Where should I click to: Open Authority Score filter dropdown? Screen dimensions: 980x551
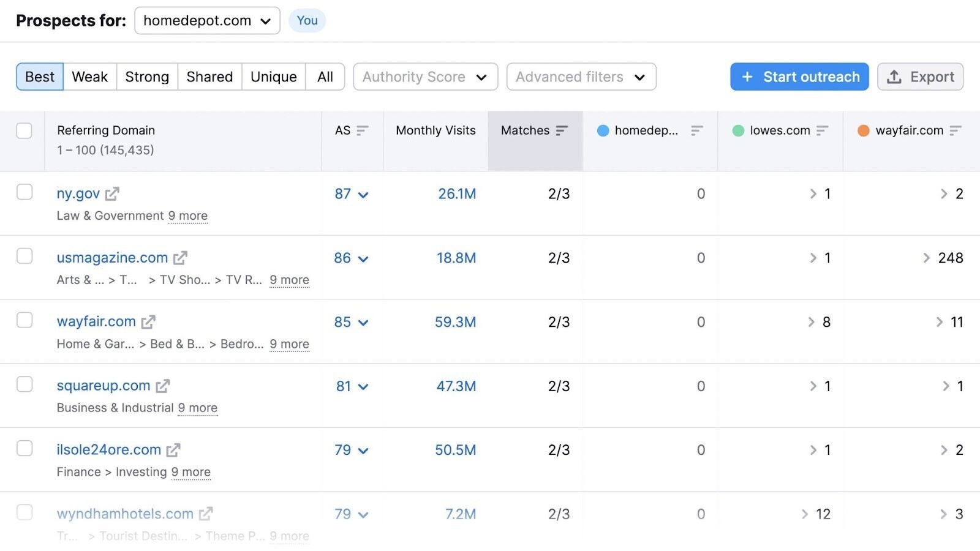(425, 77)
